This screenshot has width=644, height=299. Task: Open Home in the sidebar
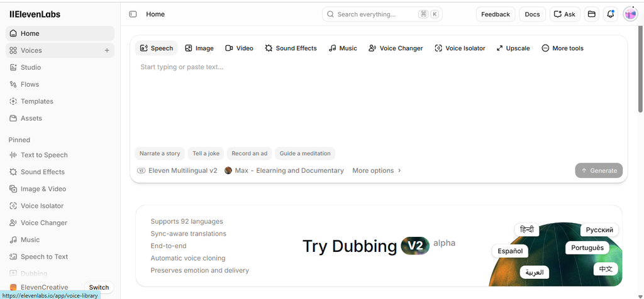pyautogui.click(x=60, y=34)
